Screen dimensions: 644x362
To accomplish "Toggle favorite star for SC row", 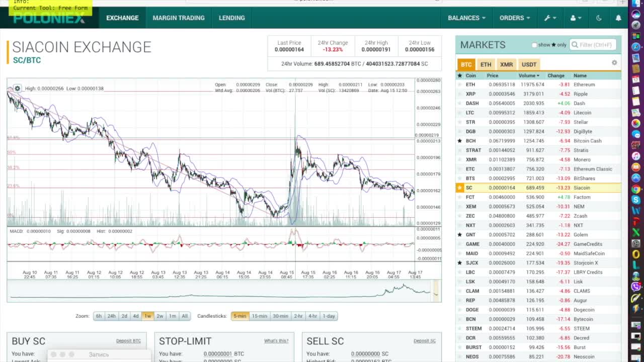I will (x=459, y=188).
